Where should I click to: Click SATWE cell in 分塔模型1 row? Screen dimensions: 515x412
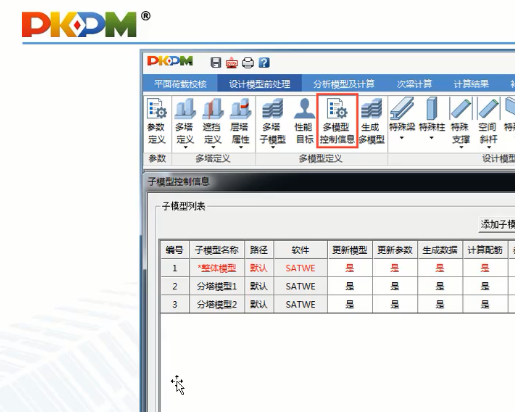click(300, 286)
